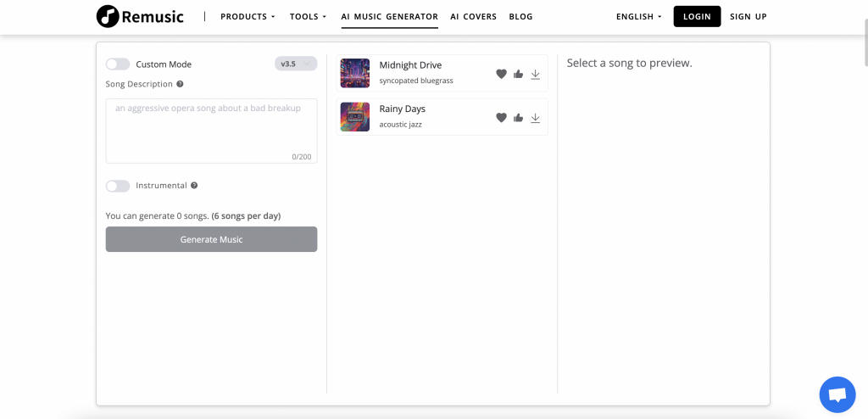This screenshot has width=868, height=419.
Task: Turn on the Instrumental switch
Action: 118,186
